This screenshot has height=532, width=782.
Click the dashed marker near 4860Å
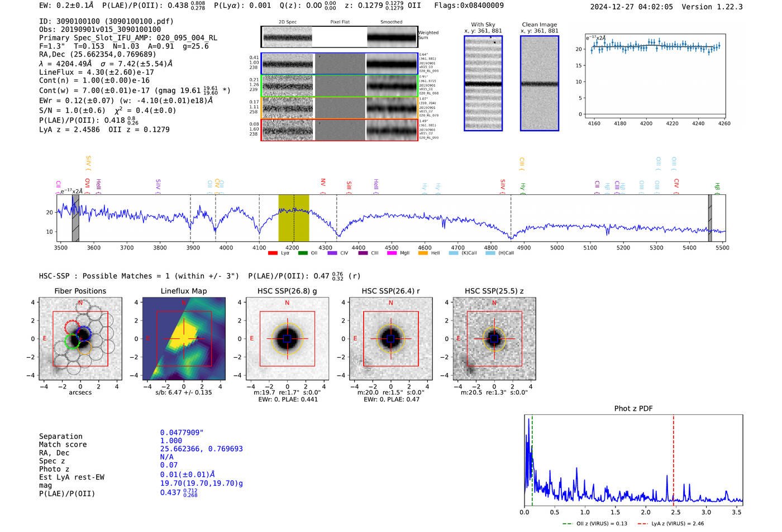pos(511,218)
